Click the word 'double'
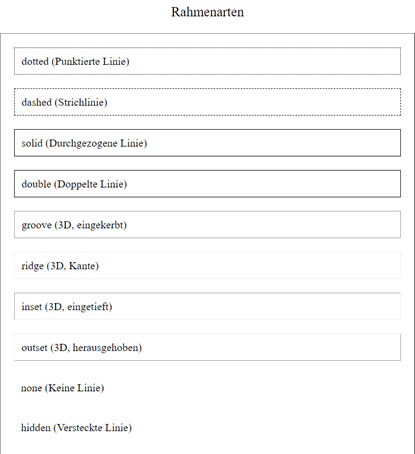Viewport: 415px width, 454px height. pyautogui.click(x=36, y=184)
